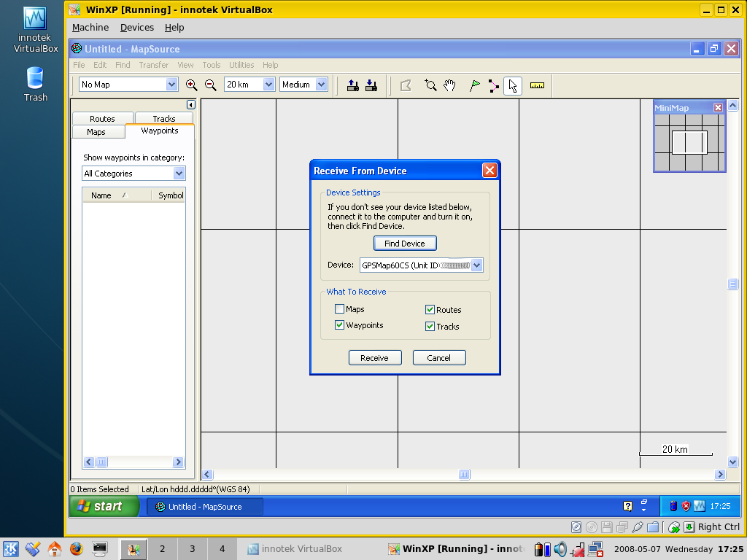Open the MapSource Utilities menu
Viewport: 747px width, 560px height.
pyautogui.click(x=241, y=65)
